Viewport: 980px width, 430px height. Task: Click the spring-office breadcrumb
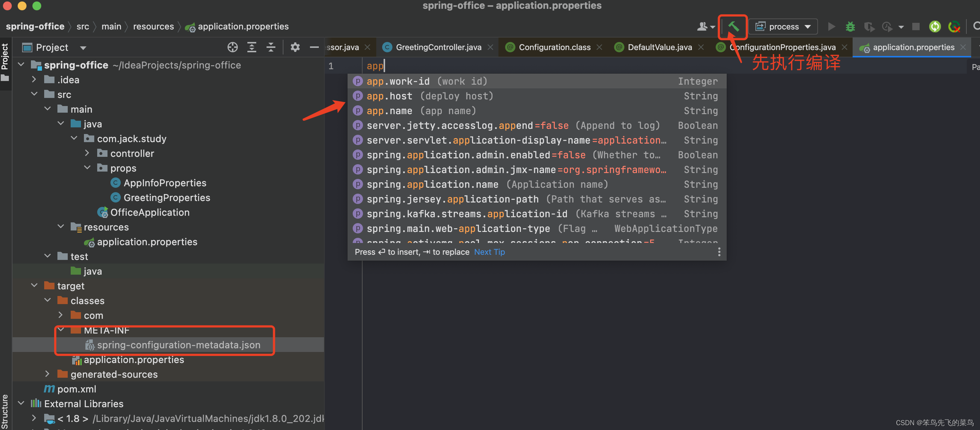coord(35,26)
